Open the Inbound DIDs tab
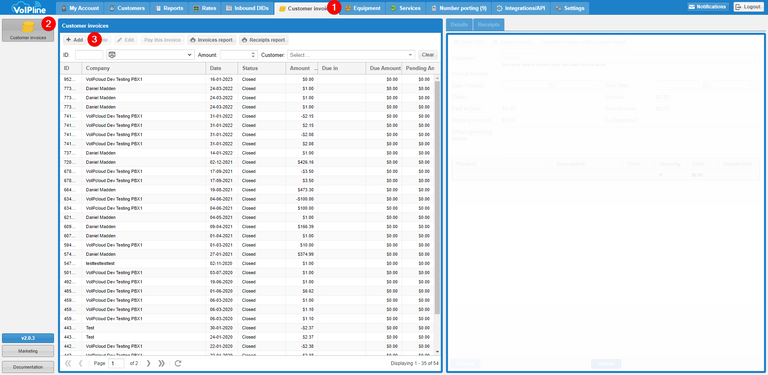Viewport: 768px width, 375px height. click(x=248, y=8)
